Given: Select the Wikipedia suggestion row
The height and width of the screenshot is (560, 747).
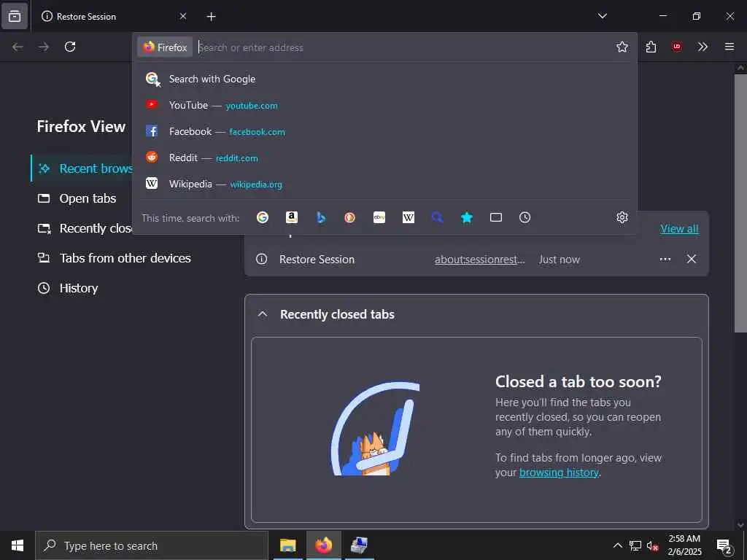Looking at the screenshot, I should coord(385,184).
